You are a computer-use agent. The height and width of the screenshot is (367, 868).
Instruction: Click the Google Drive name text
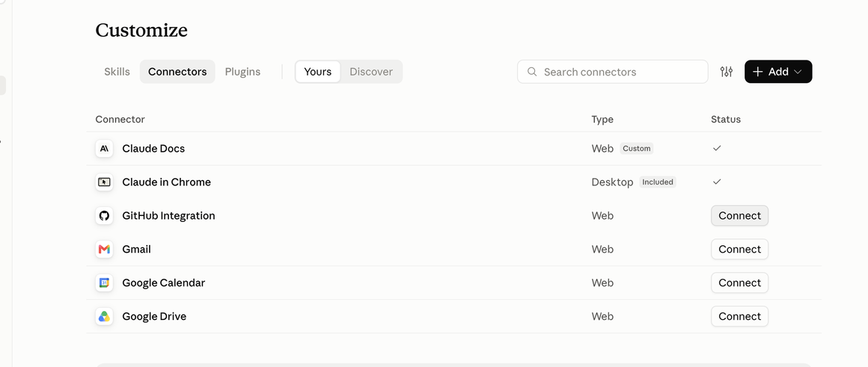click(x=154, y=317)
